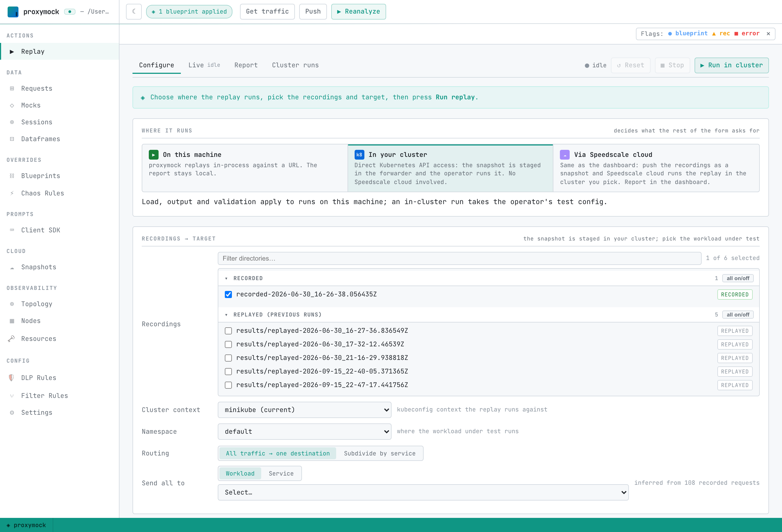Switch to Configure tab
The width and height of the screenshot is (782, 532).
tap(156, 65)
